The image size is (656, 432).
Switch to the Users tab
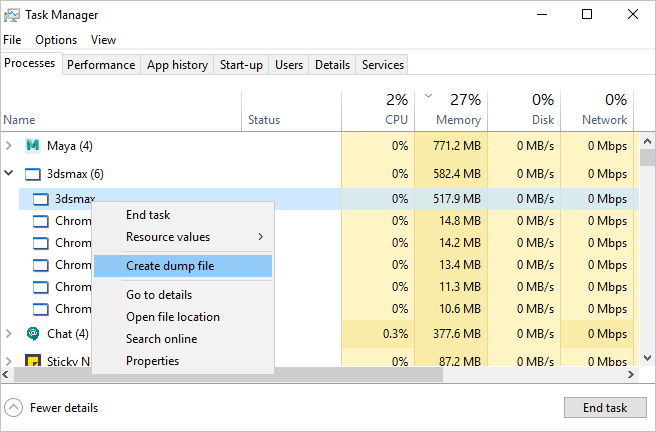289,65
